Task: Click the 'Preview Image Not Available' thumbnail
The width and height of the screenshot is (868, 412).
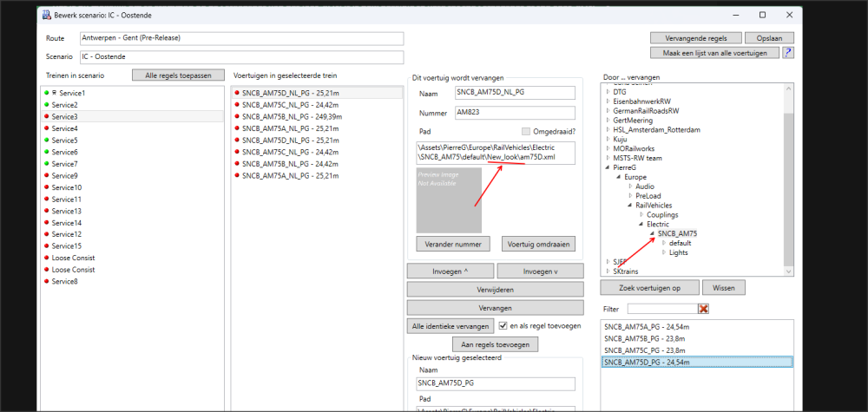Action: point(449,199)
